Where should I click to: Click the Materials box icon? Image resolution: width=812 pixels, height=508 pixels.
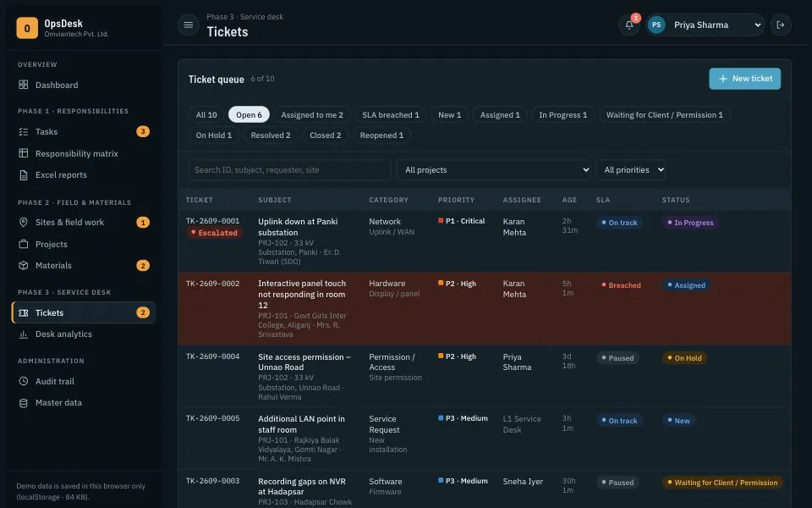[x=24, y=265]
